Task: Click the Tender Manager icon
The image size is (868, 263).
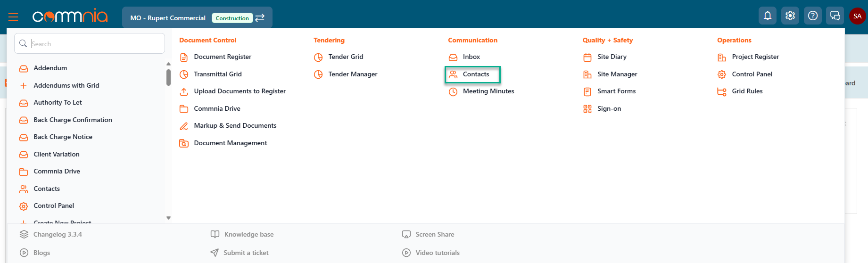Action: pyautogui.click(x=318, y=74)
